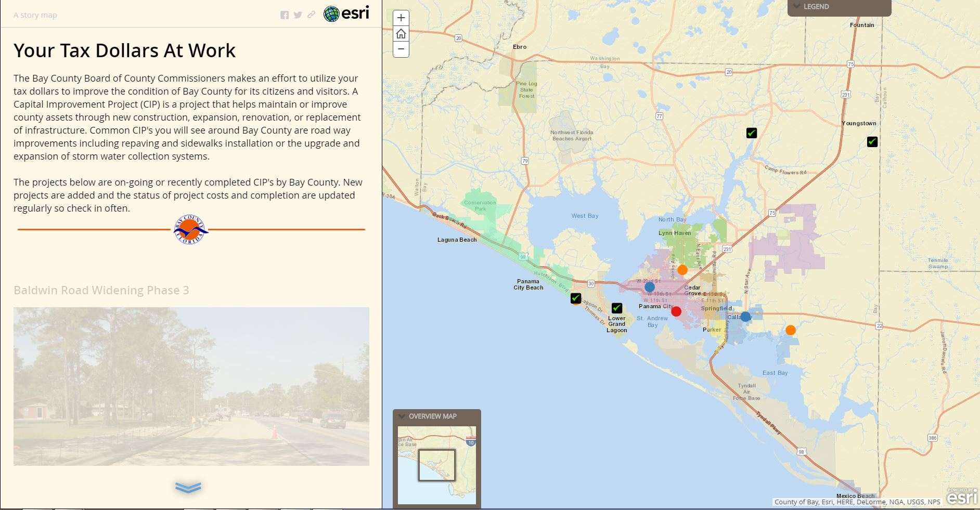The width and height of the screenshot is (980, 510).
Task: Expand the Legend panel
Action: pyautogui.click(x=839, y=7)
